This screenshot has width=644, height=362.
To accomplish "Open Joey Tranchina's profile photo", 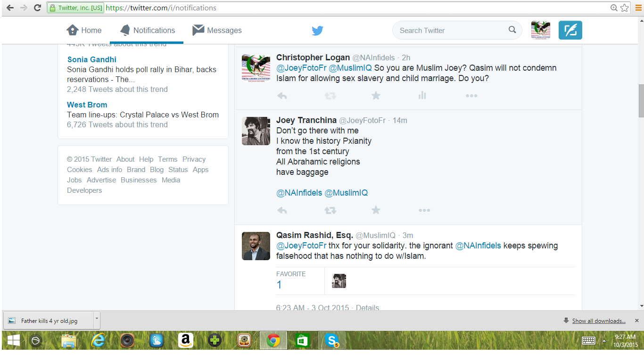I will [x=256, y=131].
